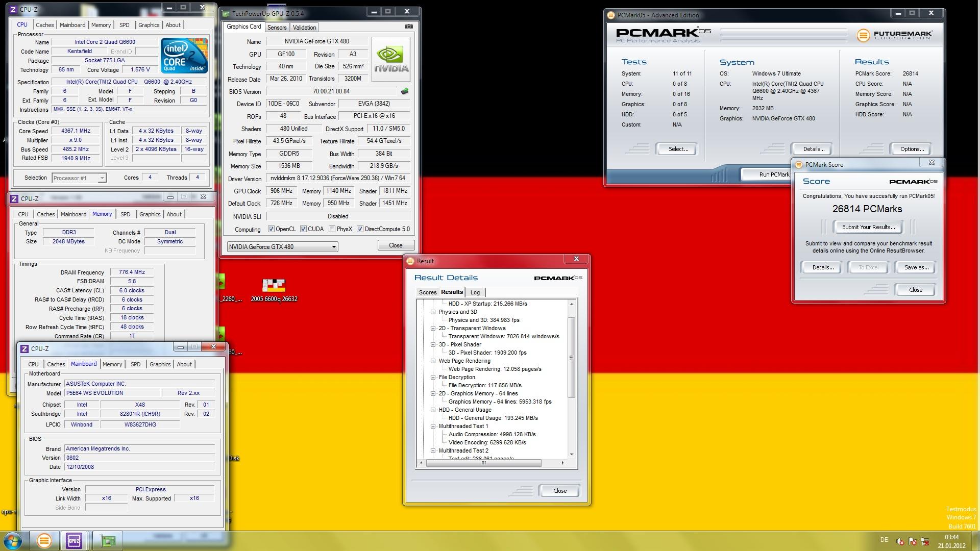Screen dimensions: 980x551
Task: Toggle the PhysX checkbox
Action: click(332, 229)
